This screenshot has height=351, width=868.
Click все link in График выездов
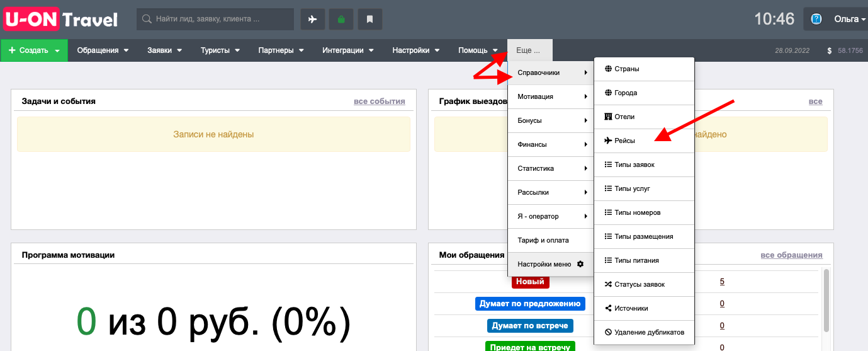816,101
